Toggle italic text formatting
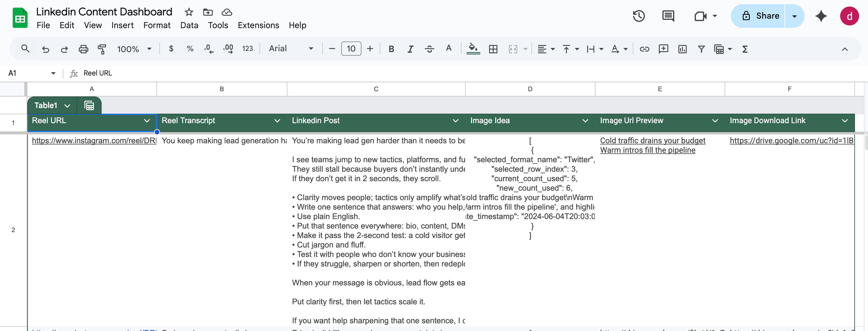This screenshot has height=331, width=868. pyautogui.click(x=410, y=49)
